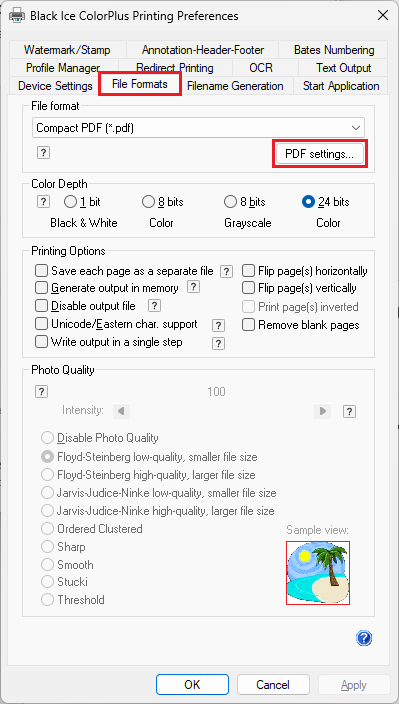Switch to the Filename Generation tab
This screenshot has height=704, width=399.
coord(235,86)
